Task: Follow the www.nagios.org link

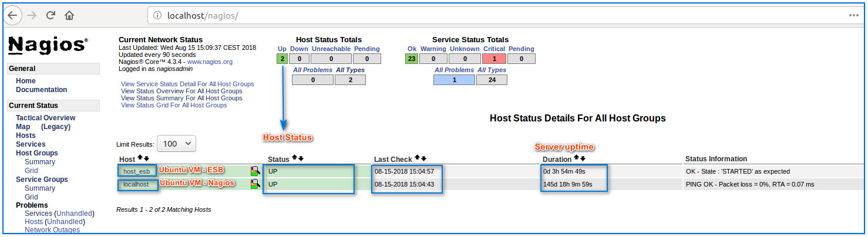Action: pyautogui.click(x=210, y=62)
